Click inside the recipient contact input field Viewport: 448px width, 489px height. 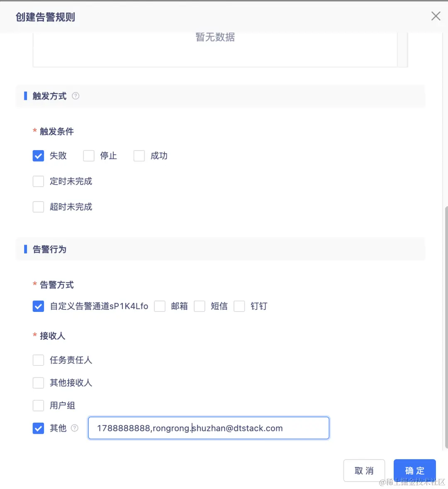pyautogui.click(x=209, y=428)
